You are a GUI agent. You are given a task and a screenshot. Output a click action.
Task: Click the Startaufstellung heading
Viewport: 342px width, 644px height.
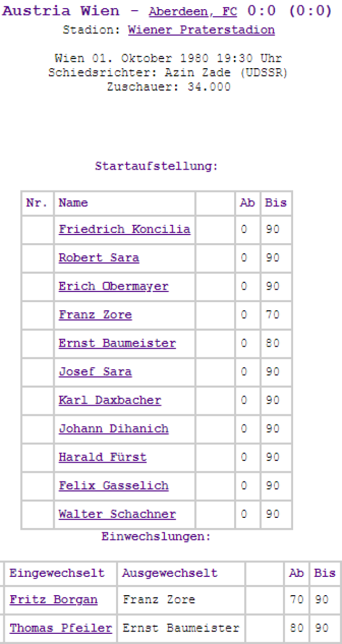[x=156, y=166]
